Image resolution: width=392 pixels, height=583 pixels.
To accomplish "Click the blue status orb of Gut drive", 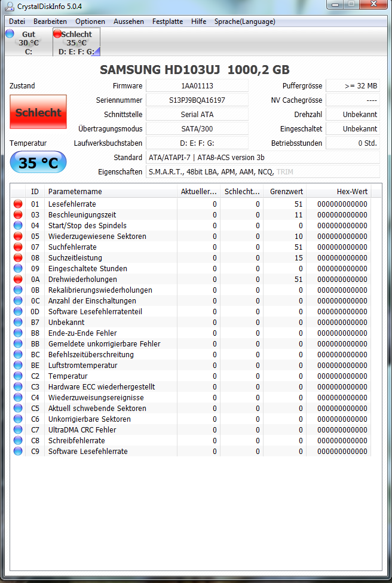I will coord(10,34).
